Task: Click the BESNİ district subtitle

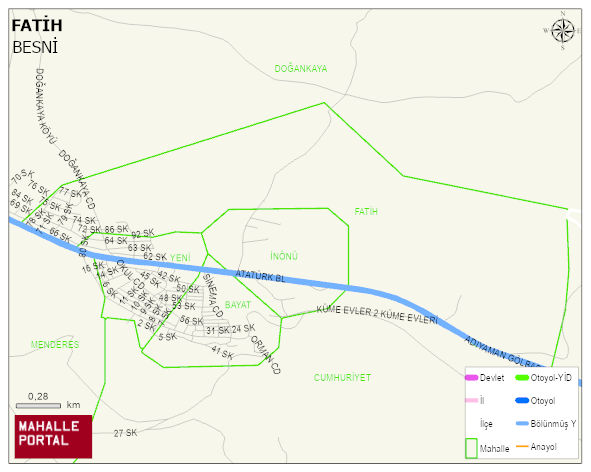Action: coord(35,47)
